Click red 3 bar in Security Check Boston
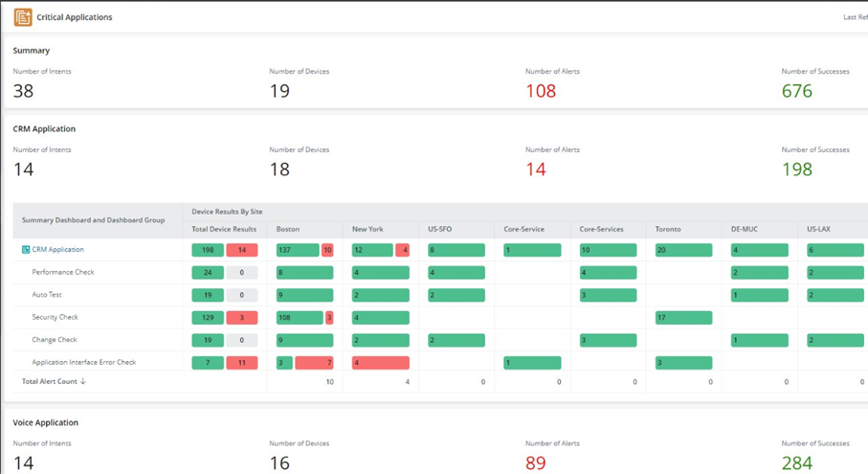The height and width of the screenshot is (474, 868). pyautogui.click(x=329, y=318)
